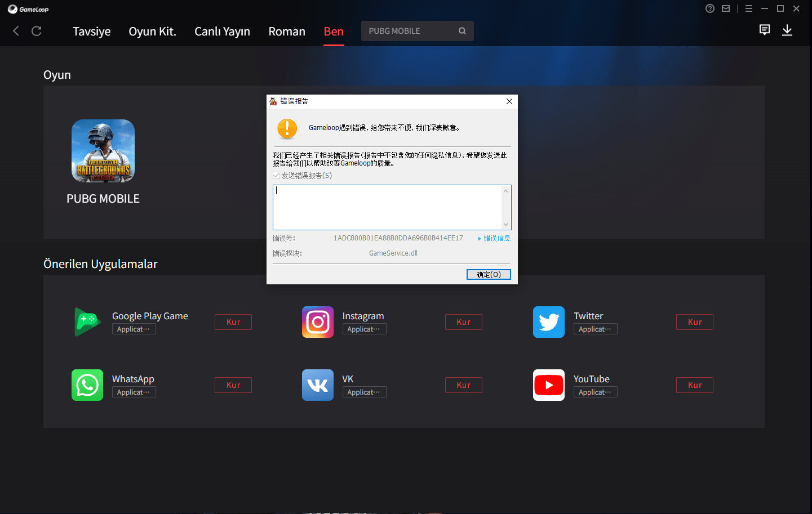This screenshot has width=812, height=514.
Task: Select the Ben tab
Action: pos(334,32)
